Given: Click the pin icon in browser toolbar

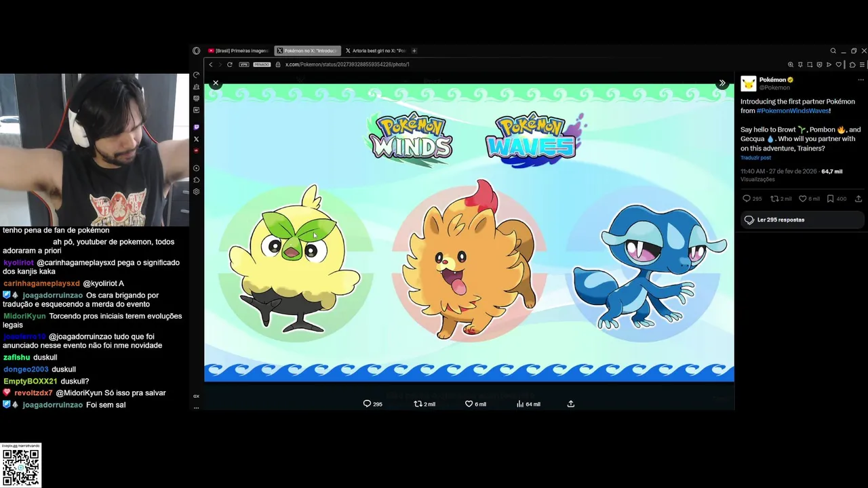Looking at the screenshot, I should pyautogui.click(x=800, y=64).
